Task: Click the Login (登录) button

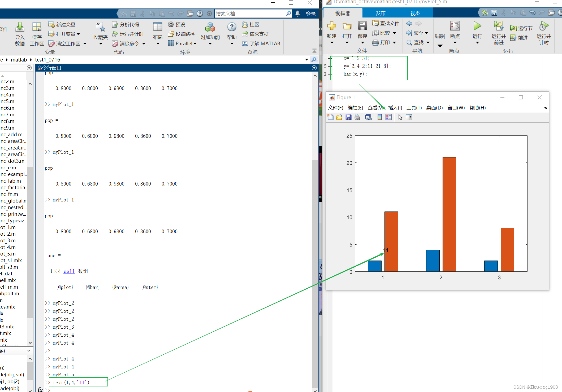Action: tap(310, 14)
